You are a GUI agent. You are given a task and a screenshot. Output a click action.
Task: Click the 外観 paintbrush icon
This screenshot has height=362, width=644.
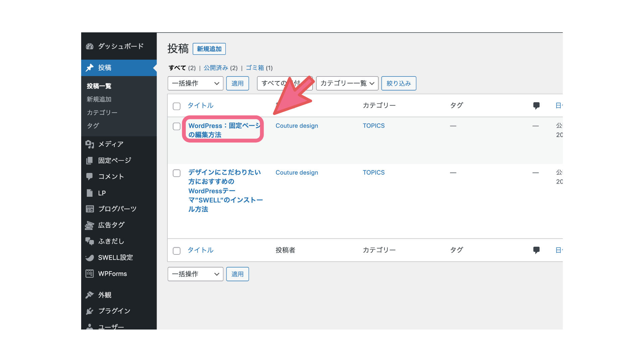(x=90, y=295)
